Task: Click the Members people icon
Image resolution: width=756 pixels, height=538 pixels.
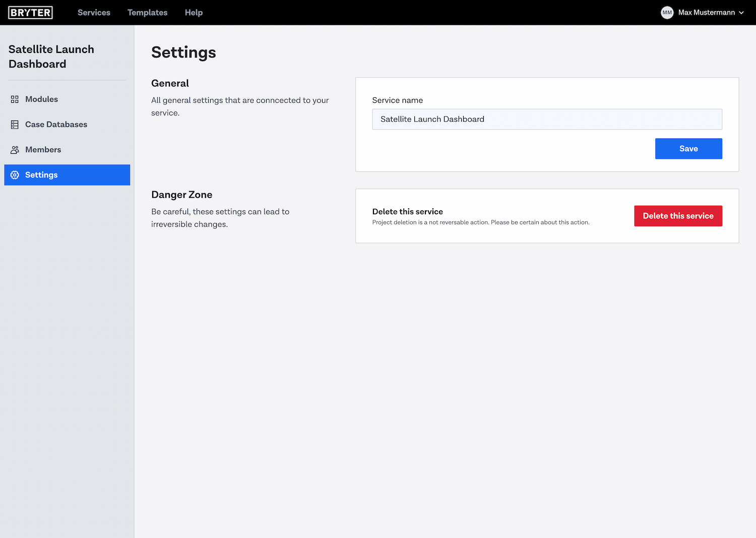Action: tap(15, 150)
